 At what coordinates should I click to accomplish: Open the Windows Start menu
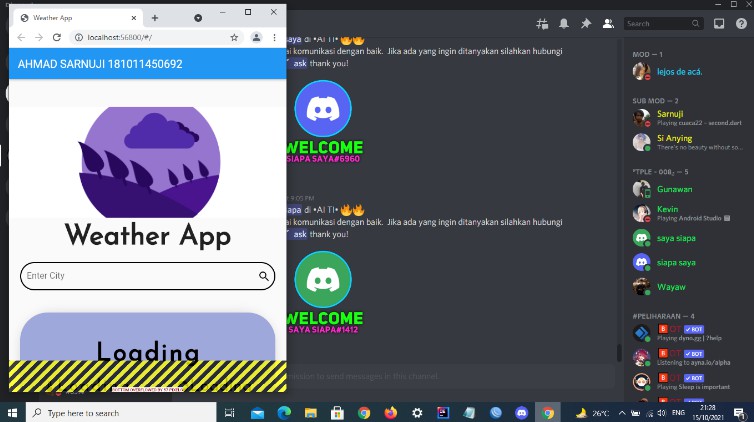[13, 413]
